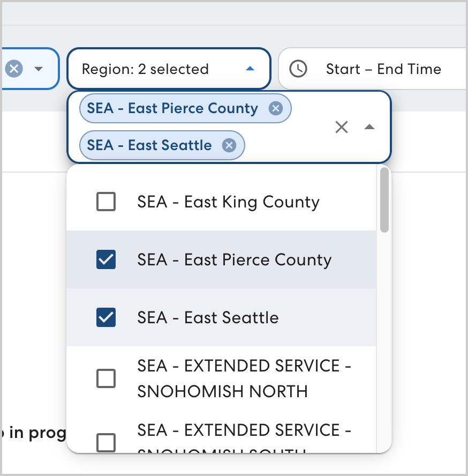
Task: Click the region list scrollbar thumb
Action: click(384, 199)
